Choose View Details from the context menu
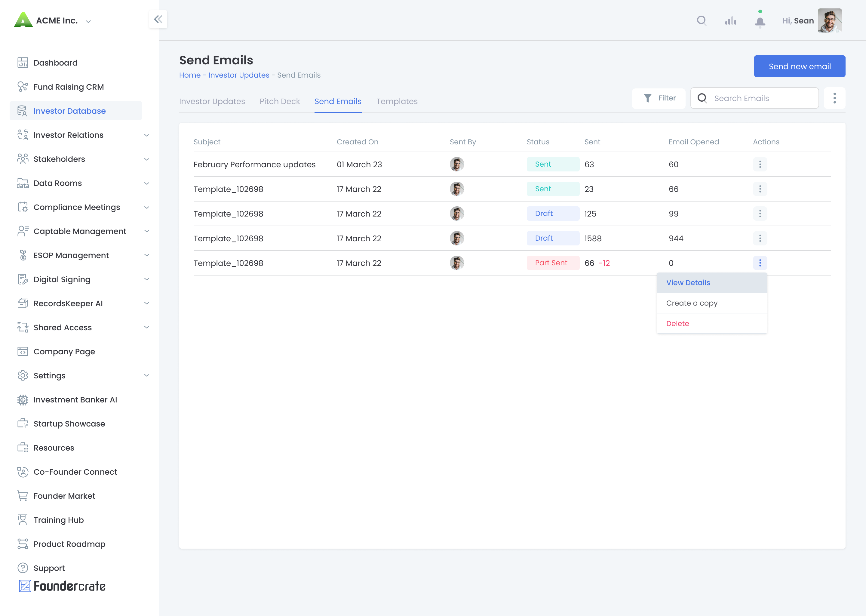The width and height of the screenshot is (866, 616). click(x=712, y=283)
